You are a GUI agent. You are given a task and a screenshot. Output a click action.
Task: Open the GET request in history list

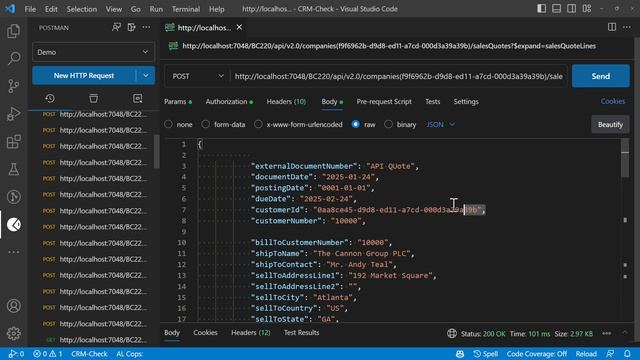pyautogui.click(x=95, y=340)
